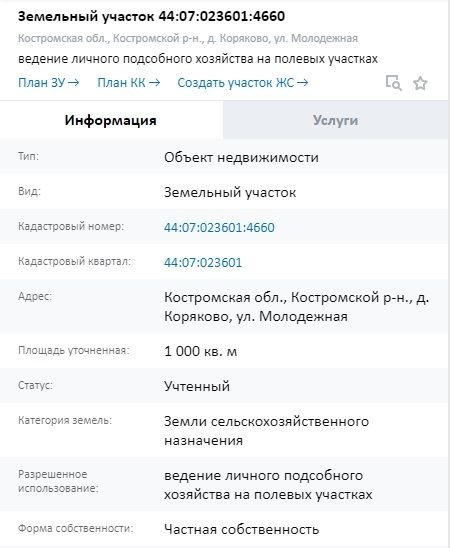The image size is (450, 548).
Task: Click the grey address subtitle under the title
Action: click(x=188, y=38)
